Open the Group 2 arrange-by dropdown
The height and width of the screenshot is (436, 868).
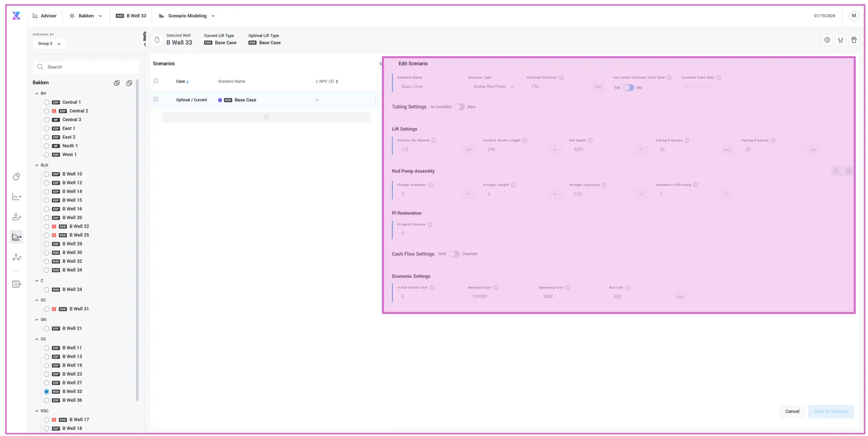[49, 43]
